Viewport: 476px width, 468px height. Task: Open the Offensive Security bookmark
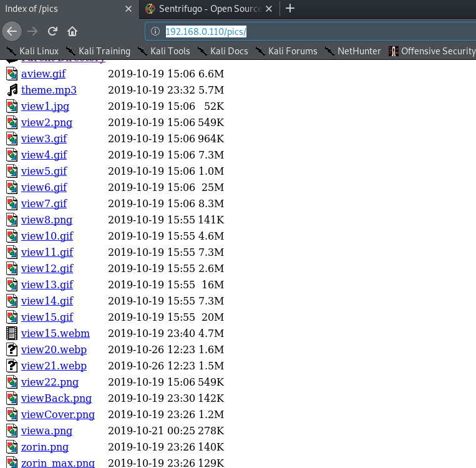tap(432, 51)
